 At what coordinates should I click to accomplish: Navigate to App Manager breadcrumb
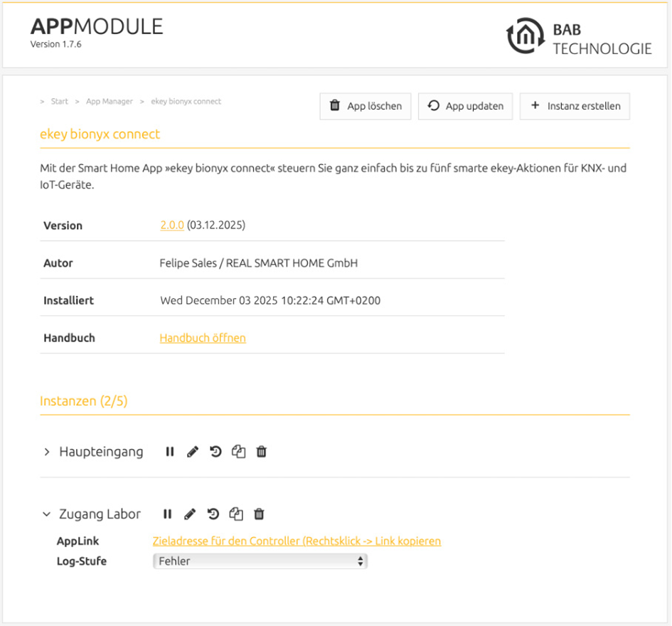[x=110, y=101]
